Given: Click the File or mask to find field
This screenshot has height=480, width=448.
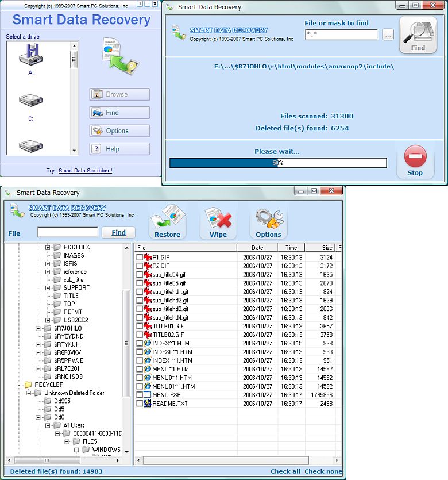Looking at the screenshot, I should (341, 34).
